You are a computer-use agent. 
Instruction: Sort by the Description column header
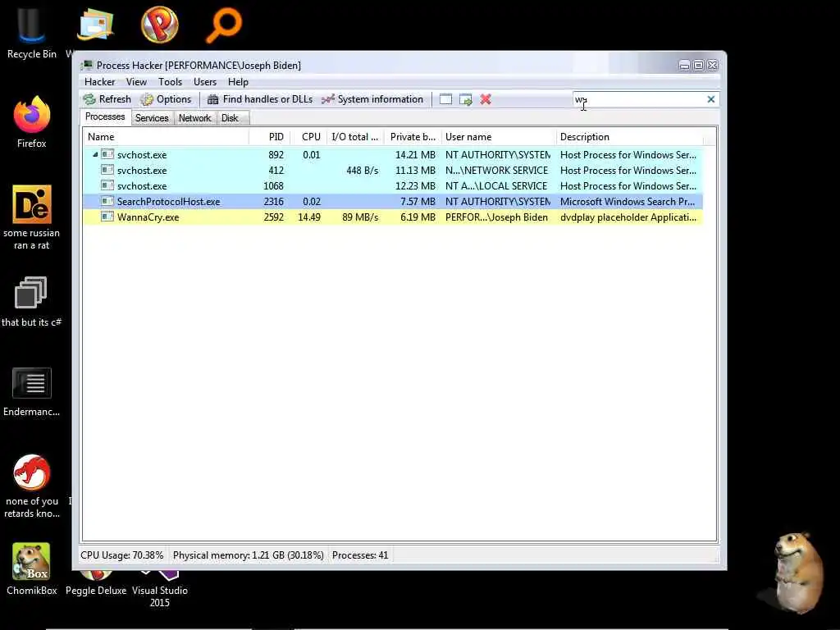[630, 137]
